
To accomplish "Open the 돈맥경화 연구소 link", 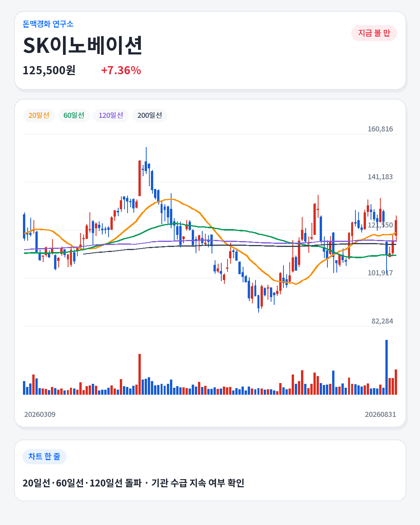I will (x=48, y=24).
